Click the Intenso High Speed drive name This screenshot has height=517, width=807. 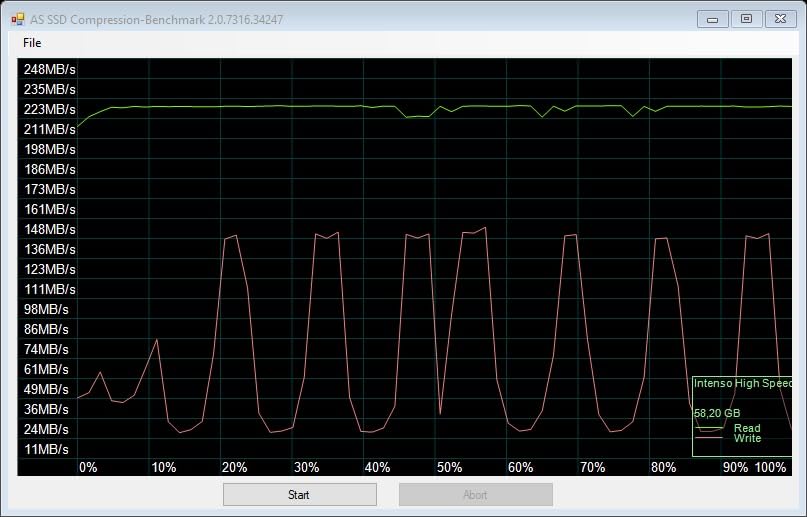click(x=742, y=383)
